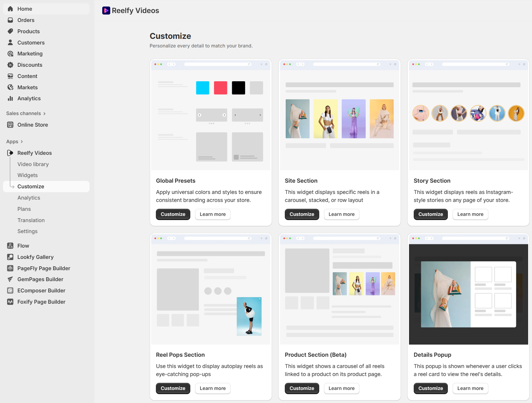Click the EComposer Builder icon
532x403 pixels.
coord(10,291)
